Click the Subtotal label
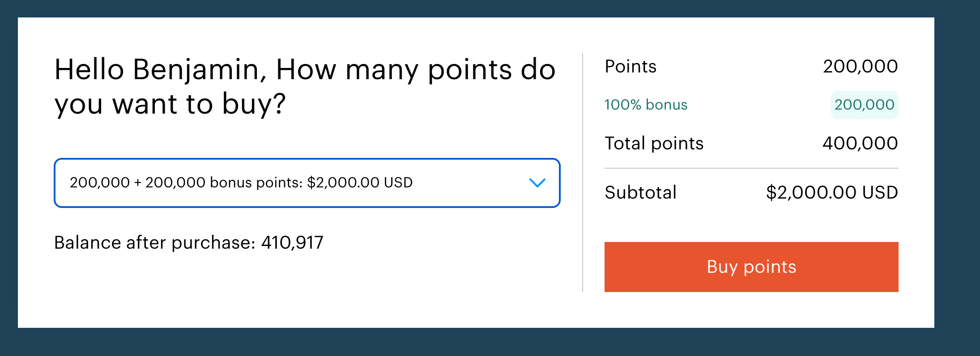 tap(640, 192)
